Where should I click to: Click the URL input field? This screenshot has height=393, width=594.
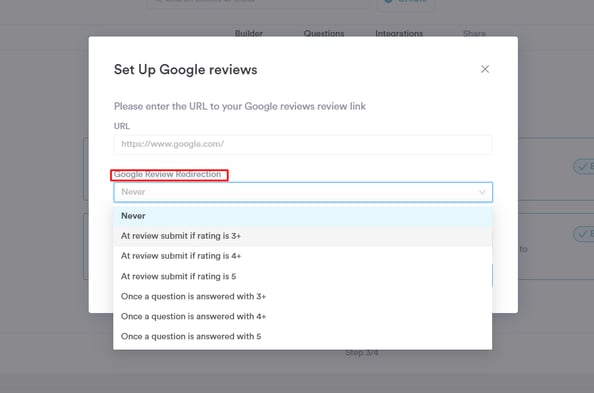303,144
